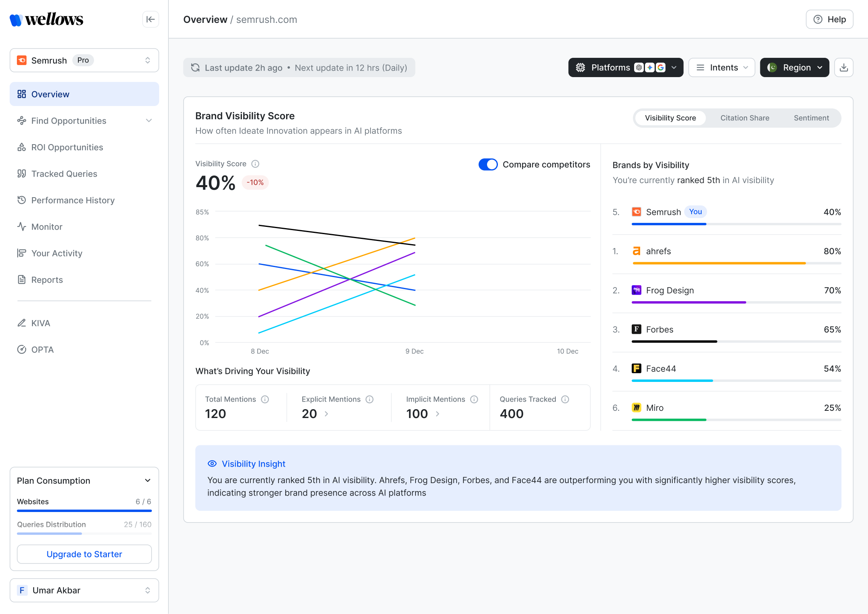868x614 pixels.
Task: Click the ROI Opportunities icon
Action: [x=22, y=147]
